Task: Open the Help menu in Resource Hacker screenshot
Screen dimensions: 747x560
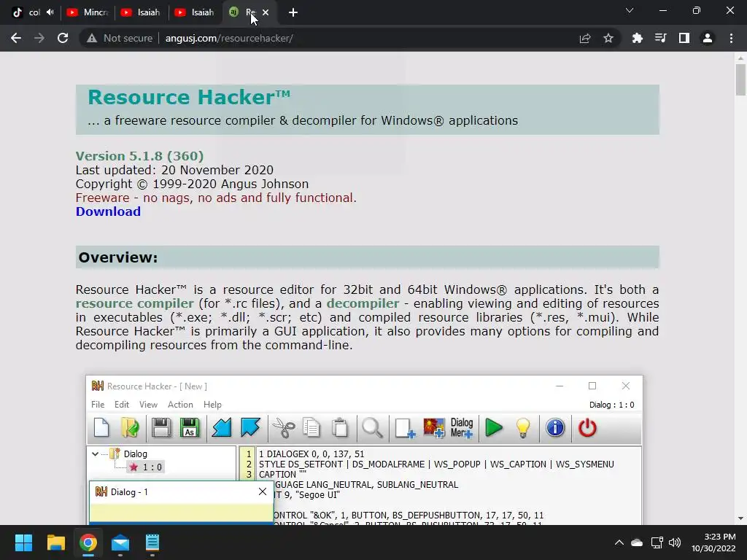Action: click(212, 404)
